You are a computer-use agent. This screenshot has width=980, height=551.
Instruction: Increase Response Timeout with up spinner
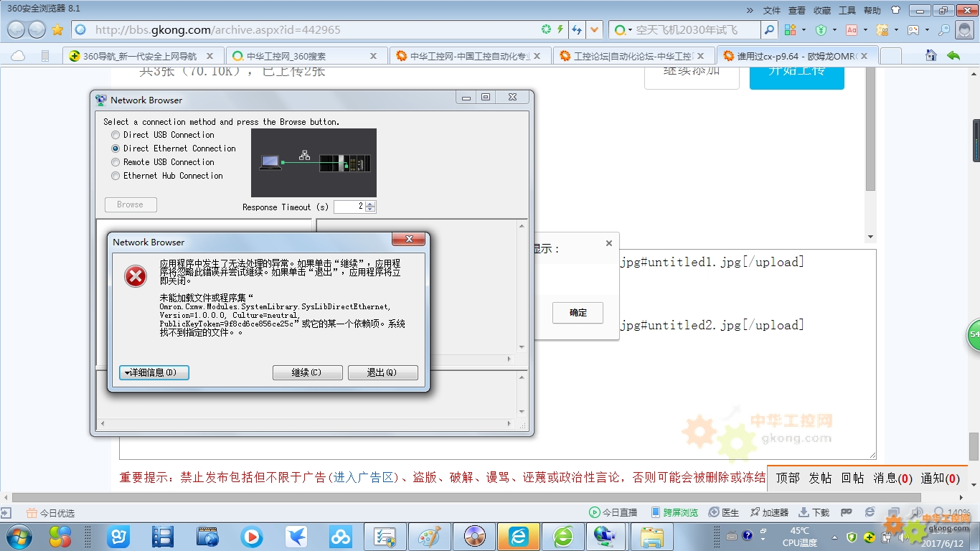pyautogui.click(x=370, y=204)
